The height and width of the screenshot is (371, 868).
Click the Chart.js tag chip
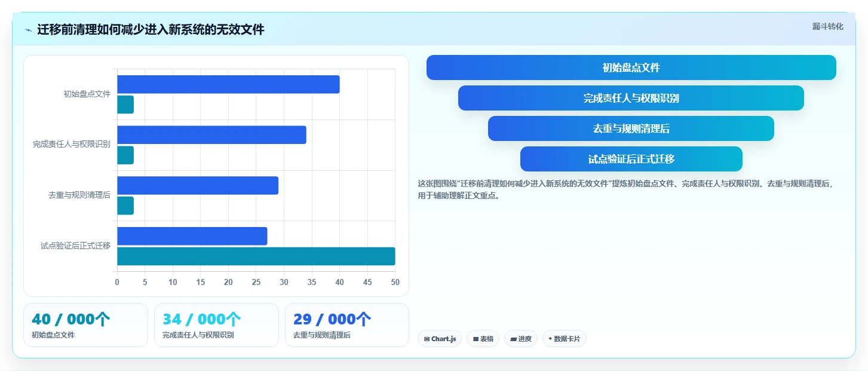point(440,339)
